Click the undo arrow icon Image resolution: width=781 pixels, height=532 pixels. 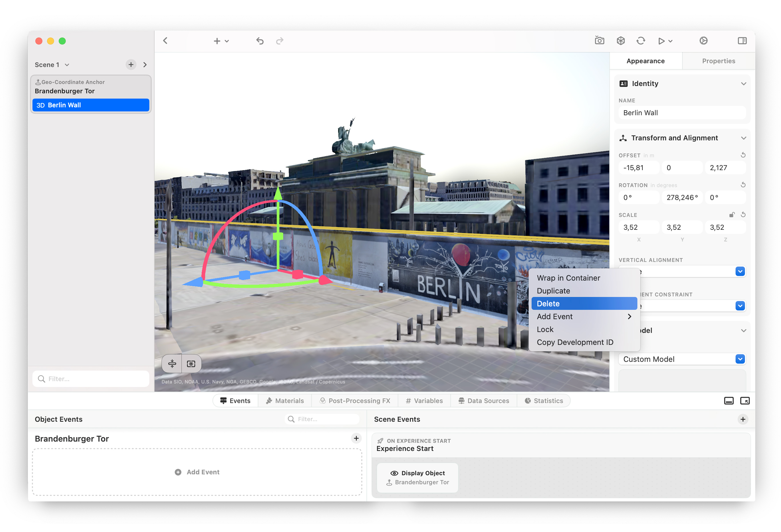click(260, 41)
